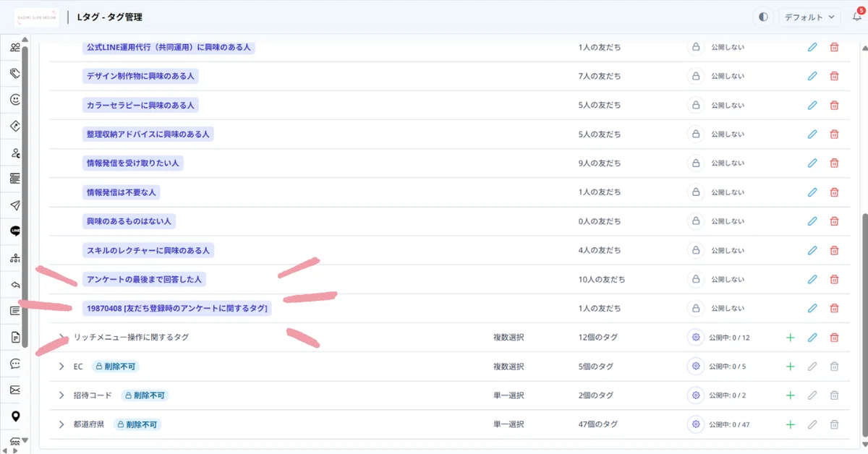Image resolution: width=868 pixels, height=454 pixels.
Task: Delete the デザイン制作物に興味のある人 tag
Action: (x=834, y=76)
